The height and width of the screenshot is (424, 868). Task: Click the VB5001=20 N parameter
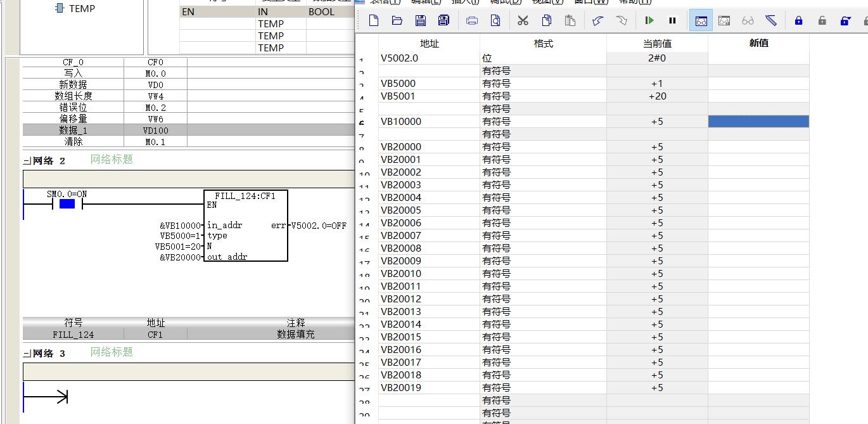click(x=179, y=246)
